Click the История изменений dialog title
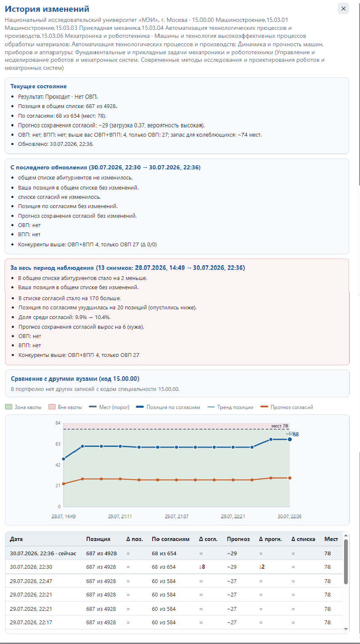Viewport: 360px width, 644px height. [x=47, y=9]
